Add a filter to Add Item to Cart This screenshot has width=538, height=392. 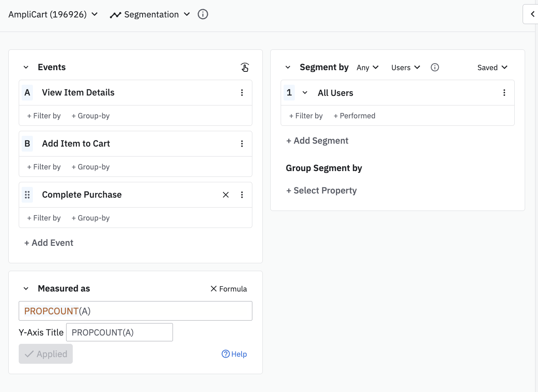point(44,167)
